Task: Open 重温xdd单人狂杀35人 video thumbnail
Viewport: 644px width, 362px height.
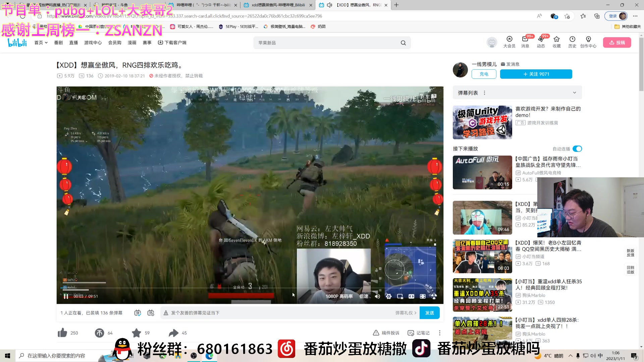Action: pos(482,295)
